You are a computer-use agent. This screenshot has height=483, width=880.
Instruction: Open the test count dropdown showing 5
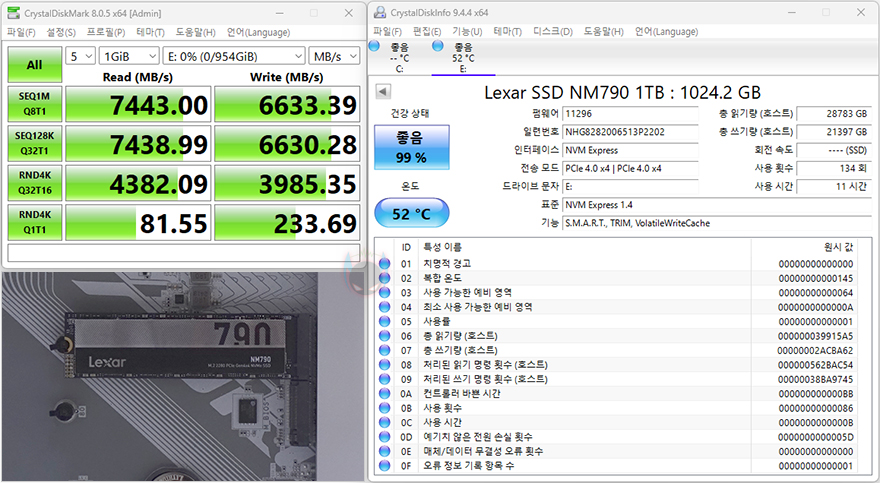(81, 56)
